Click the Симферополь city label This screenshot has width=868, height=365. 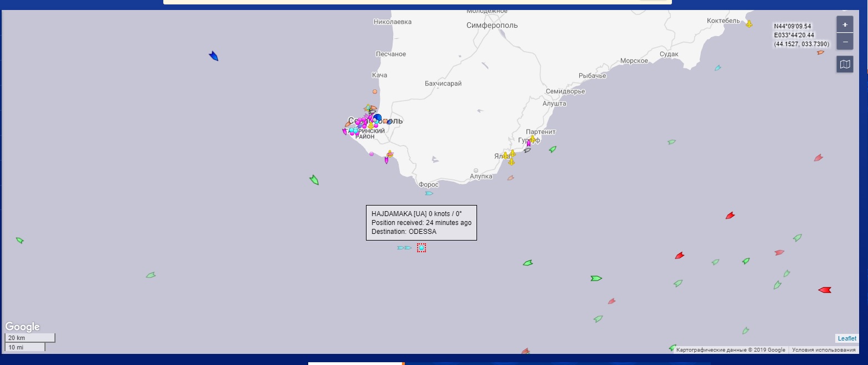tap(492, 26)
